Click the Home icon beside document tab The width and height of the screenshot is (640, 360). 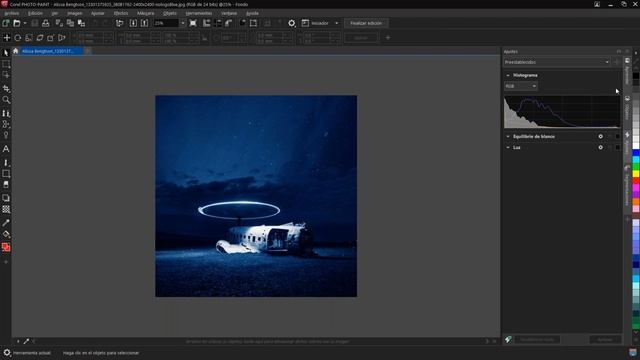16,51
